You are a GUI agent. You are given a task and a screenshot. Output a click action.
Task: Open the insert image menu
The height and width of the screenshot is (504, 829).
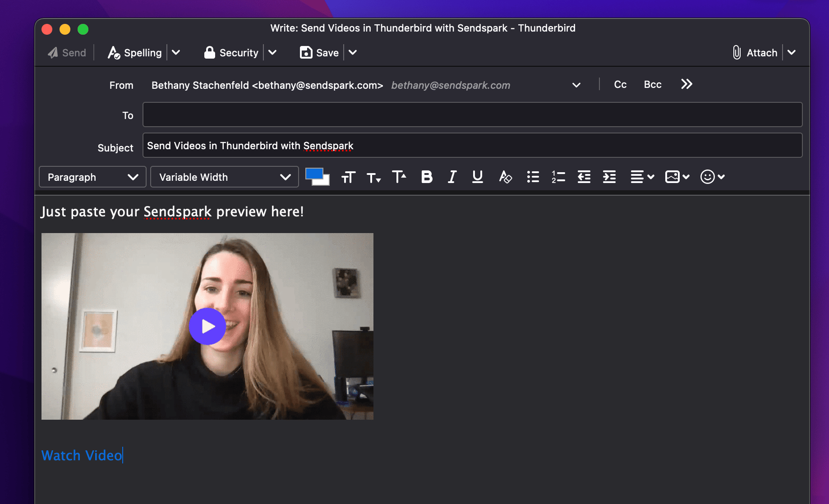click(677, 177)
